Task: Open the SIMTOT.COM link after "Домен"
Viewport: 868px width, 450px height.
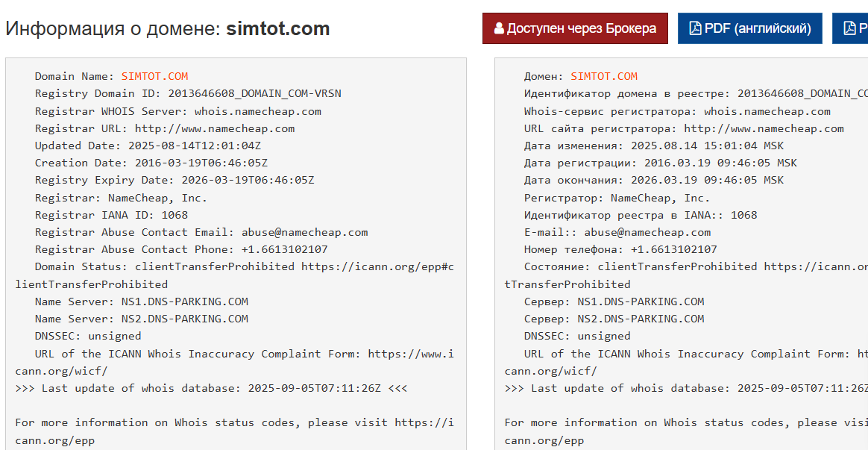Action: tap(604, 76)
